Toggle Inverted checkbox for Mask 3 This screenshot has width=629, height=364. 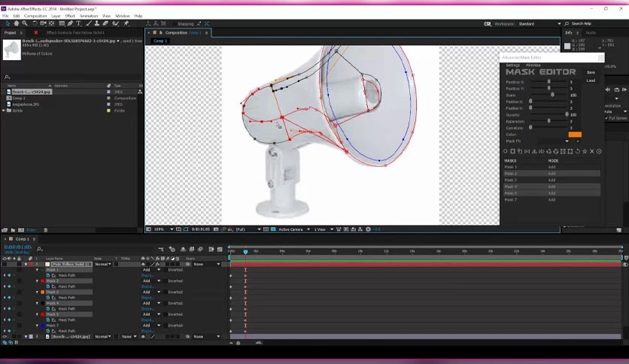(x=166, y=293)
